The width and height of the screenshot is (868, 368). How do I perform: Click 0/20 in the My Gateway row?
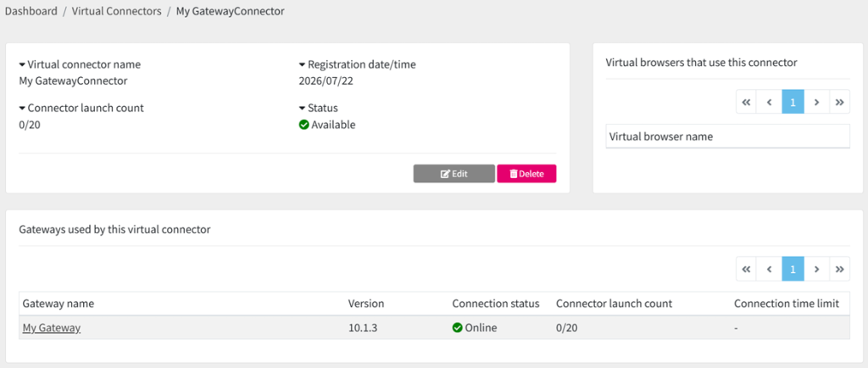coord(566,327)
